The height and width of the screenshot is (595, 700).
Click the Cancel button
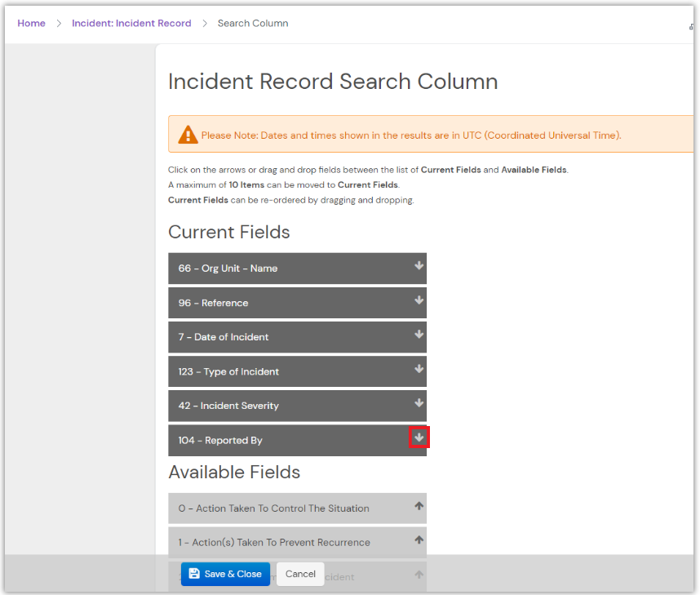[300, 574]
